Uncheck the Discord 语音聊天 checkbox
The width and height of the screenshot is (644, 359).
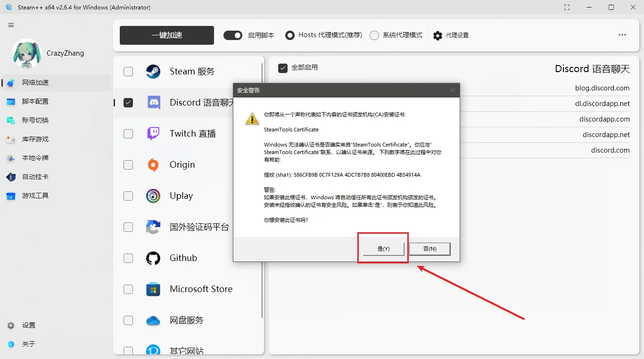coord(128,103)
